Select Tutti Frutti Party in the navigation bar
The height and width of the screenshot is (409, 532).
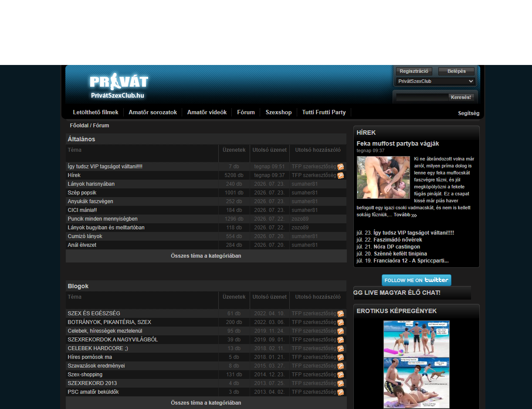[x=324, y=112]
